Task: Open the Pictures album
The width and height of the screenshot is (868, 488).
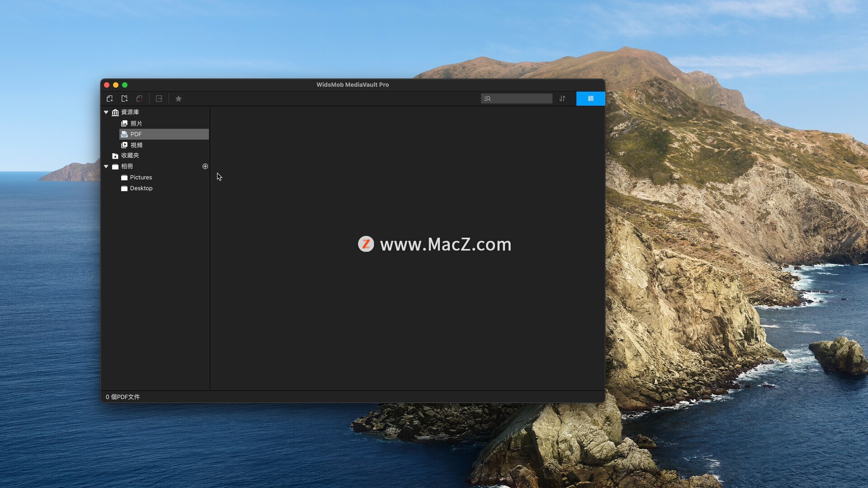Action: 137,178
